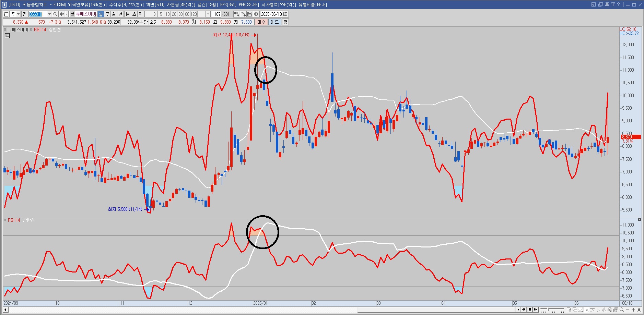The width and height of the screenshot is (644, 315).
Task: Open chart settings gear icon
Action: (x=256, y=14)
